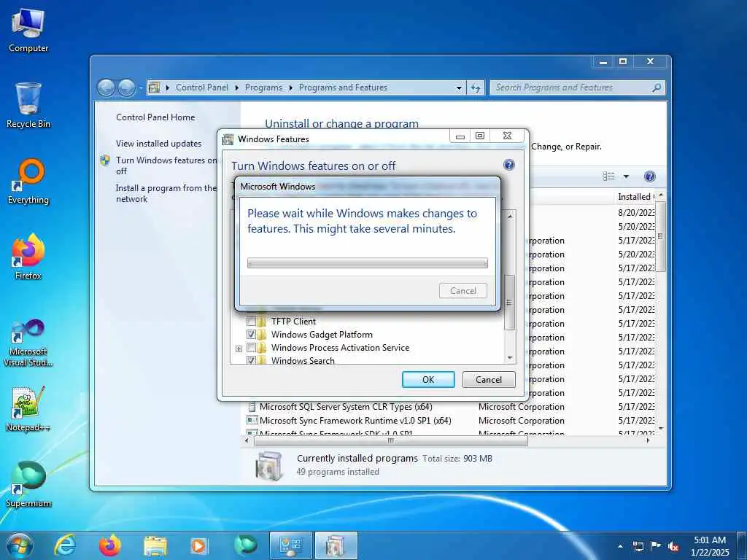747x560 pixels.
Task: Open Notepad++ desktop shortcut
Action: 28,409
